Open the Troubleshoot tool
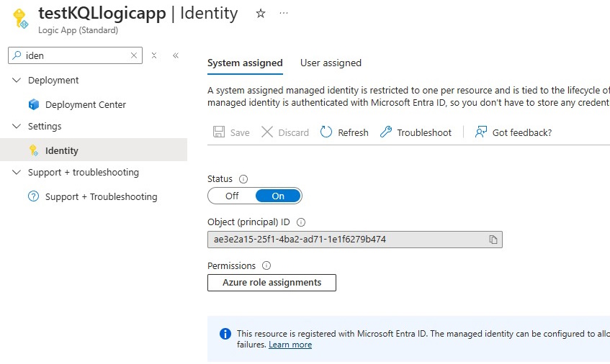Viewport: 610px width, 364px height. point(416,132)
